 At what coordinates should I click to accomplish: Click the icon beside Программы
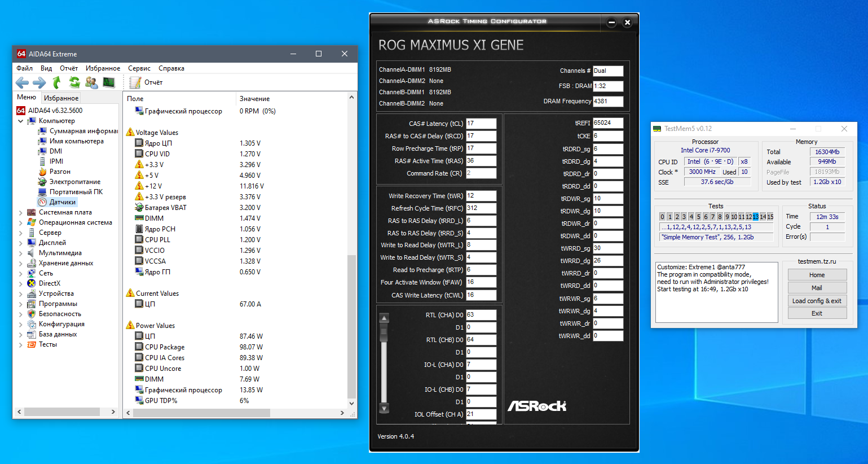[x=32, y=304]
